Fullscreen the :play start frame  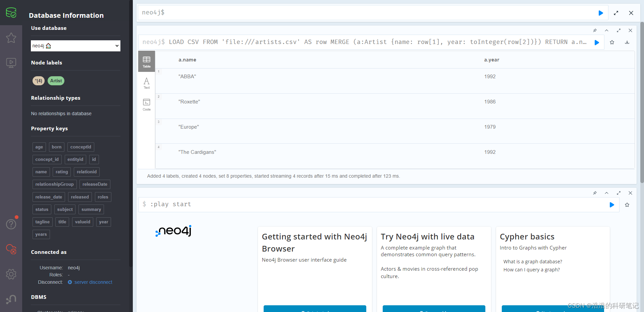click(x=619, y=193)
